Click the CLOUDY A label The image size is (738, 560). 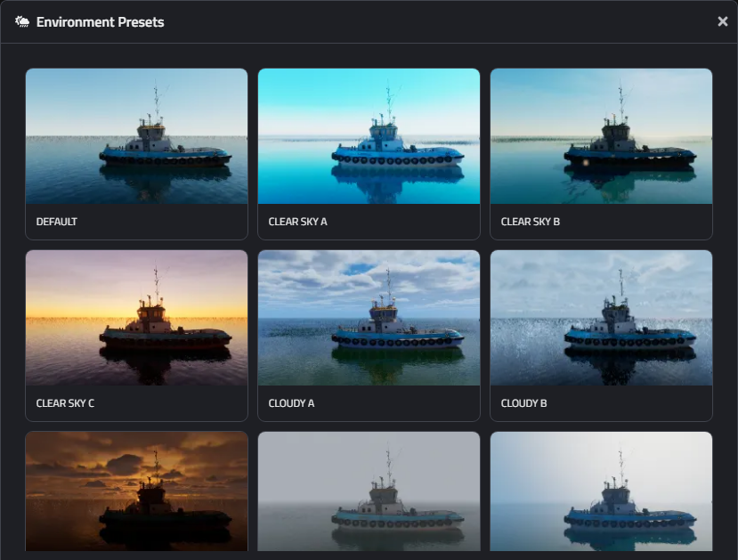291,403
